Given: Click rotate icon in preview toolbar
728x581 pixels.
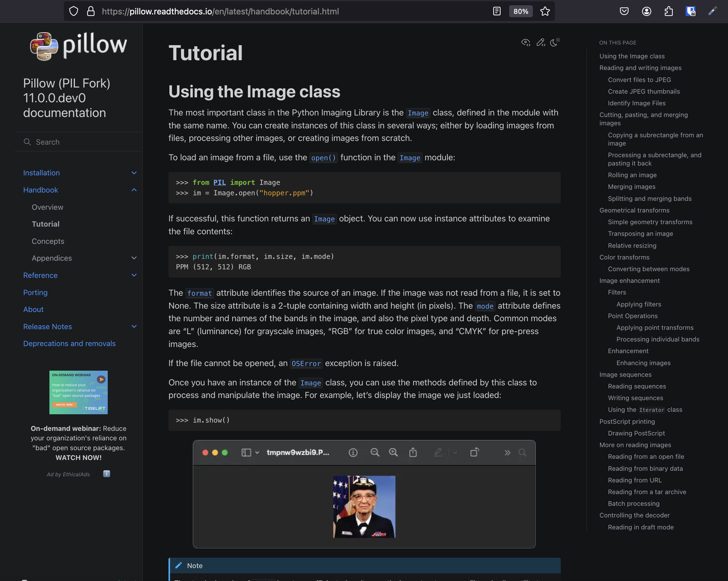Looking at the screenshot, I should point(474,452).
